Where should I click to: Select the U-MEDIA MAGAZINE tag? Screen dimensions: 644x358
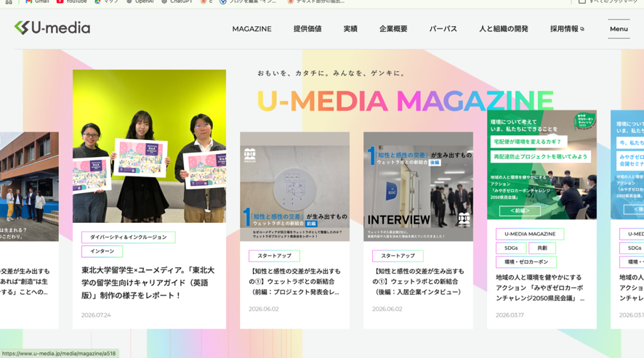(530, 234)
